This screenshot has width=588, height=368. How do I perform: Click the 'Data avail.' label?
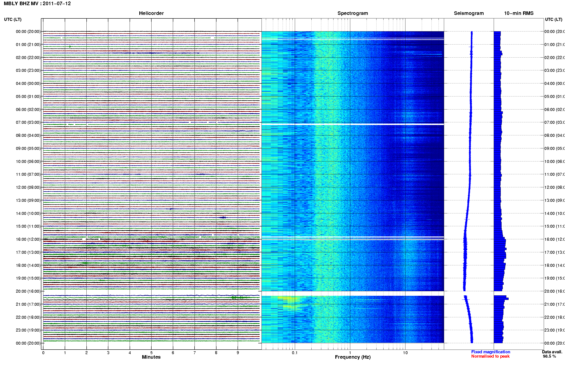[x=552, y=352]
